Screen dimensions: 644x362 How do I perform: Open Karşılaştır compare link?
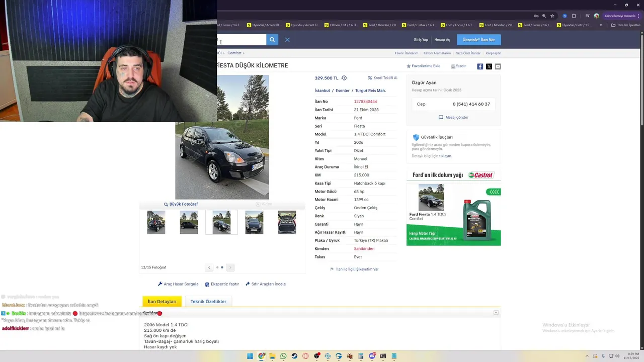coord(493,53)
